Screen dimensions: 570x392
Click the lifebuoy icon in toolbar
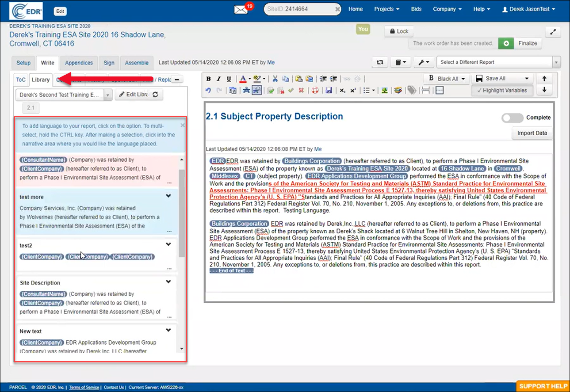pos(315,91)
